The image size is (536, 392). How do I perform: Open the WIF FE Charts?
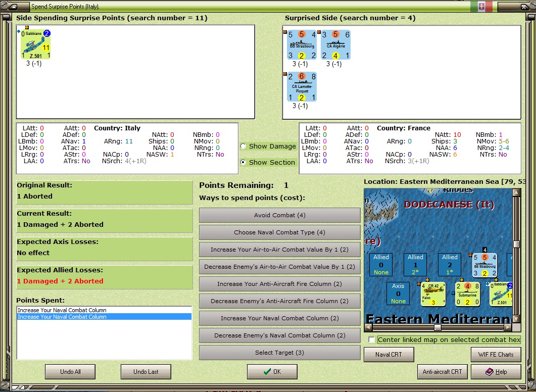click(x=496, y=355)
